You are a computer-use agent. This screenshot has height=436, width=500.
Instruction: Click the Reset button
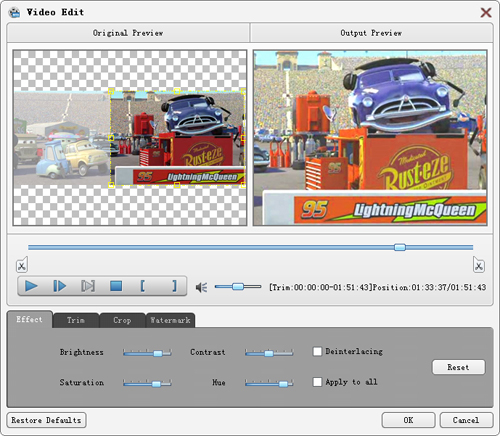pyautogui.click(x=458, y=367)
